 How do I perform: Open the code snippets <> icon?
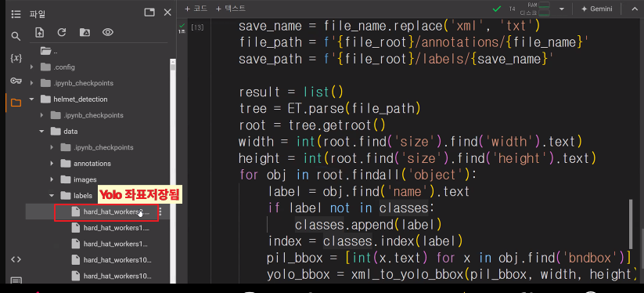coord(16,259)
